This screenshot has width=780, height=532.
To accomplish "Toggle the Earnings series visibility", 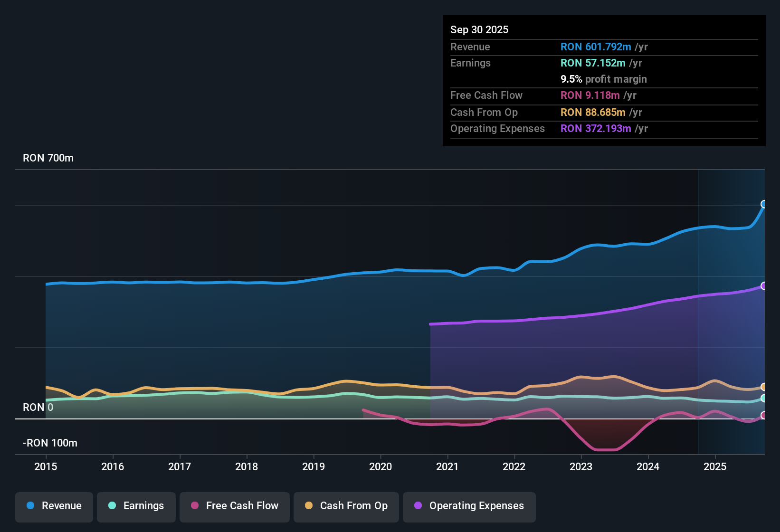I will pos(136,506).
